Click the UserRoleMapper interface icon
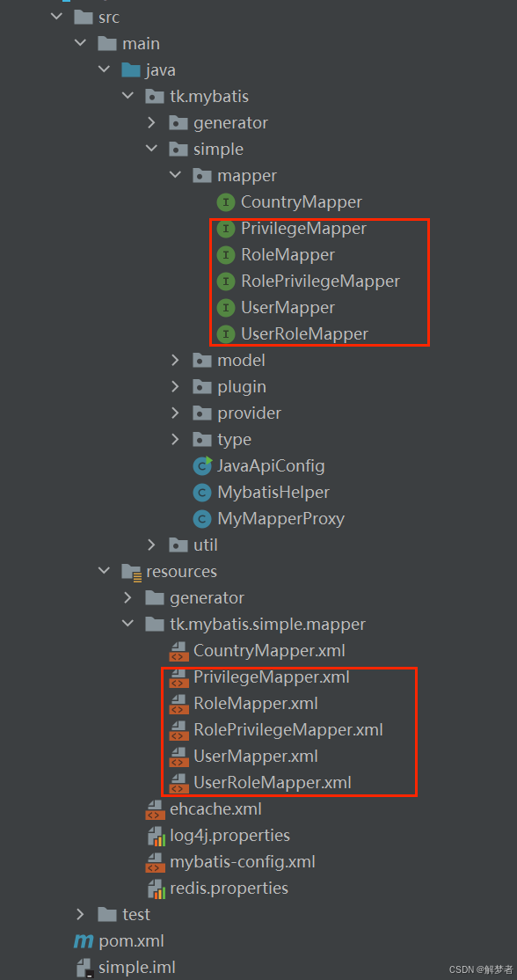This screenshot has height=980, width=517. (x=225, y=334)
